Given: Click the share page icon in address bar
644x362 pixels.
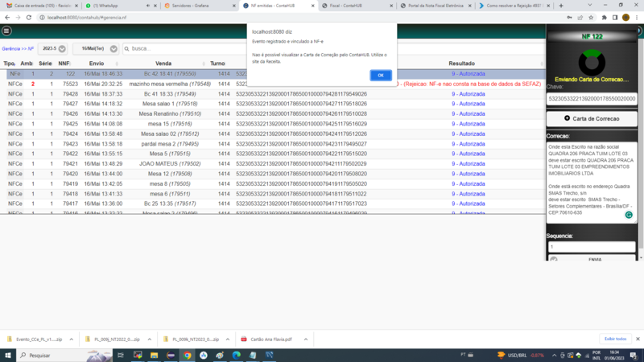Looking at the screenshot, I should coord(580,18).
